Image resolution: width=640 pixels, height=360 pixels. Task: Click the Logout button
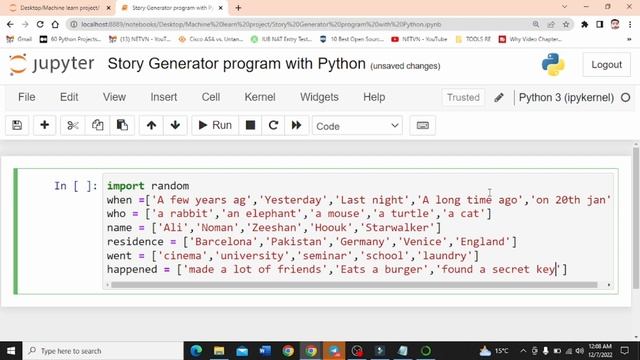click(x=607, y=64)
